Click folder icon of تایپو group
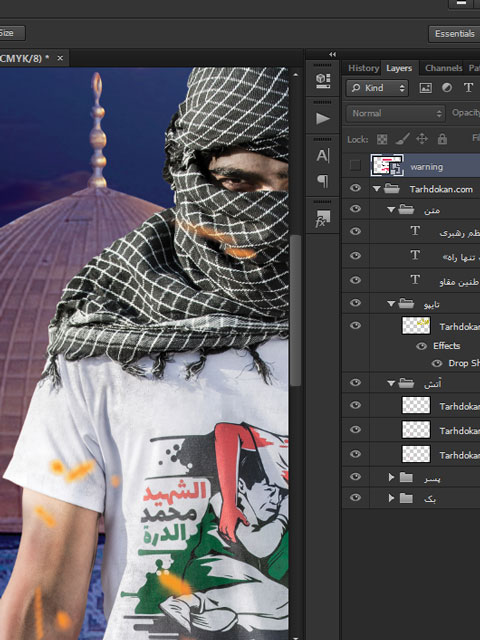Image resolution: width=480 pixels, height=640 pixels. [x=406, y=303]
